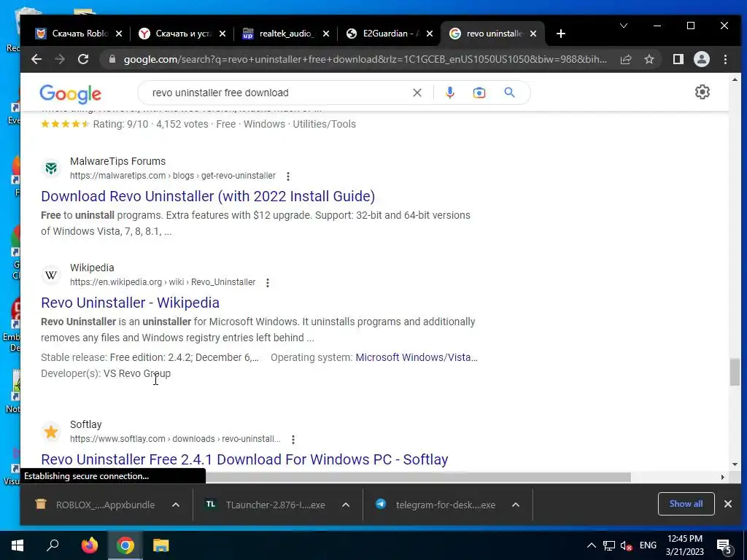Close the downloads bar
This screenshot has width=747, height=560.
[x=728, y=504]
